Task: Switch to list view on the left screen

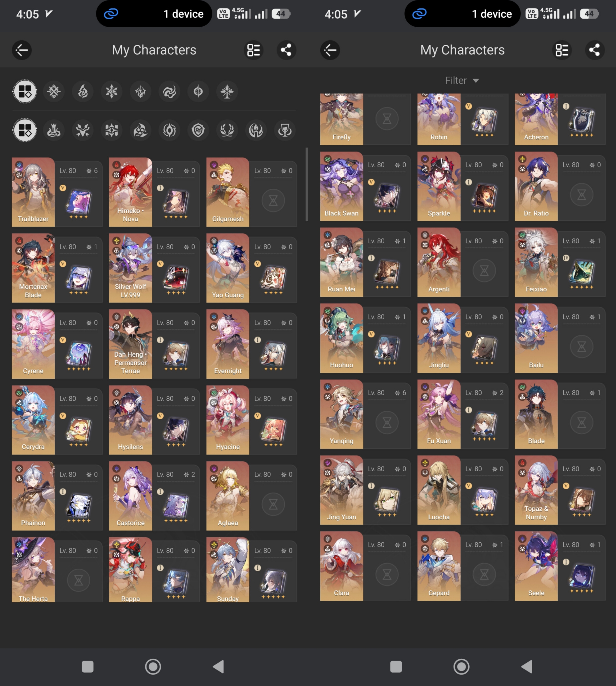Action: 254,50
